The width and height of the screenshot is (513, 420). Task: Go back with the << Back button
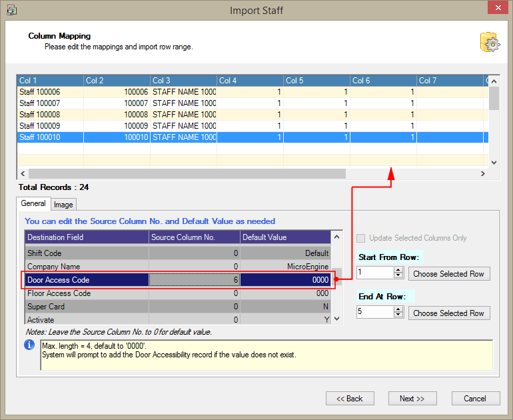click(350, 399)
